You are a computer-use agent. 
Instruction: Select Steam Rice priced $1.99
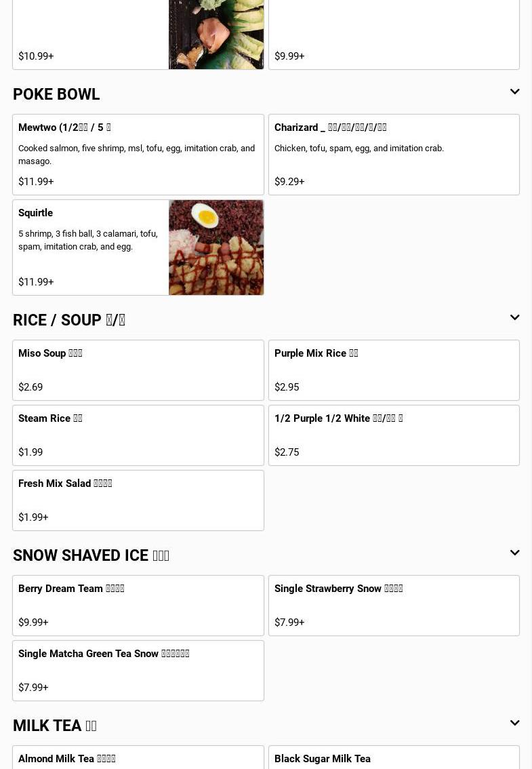tap(138, 435)
